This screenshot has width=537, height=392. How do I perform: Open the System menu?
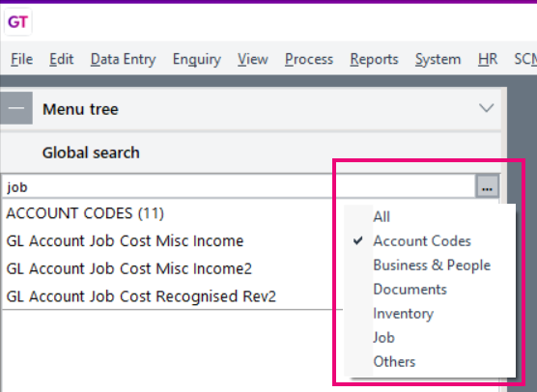tap(438, 59)
